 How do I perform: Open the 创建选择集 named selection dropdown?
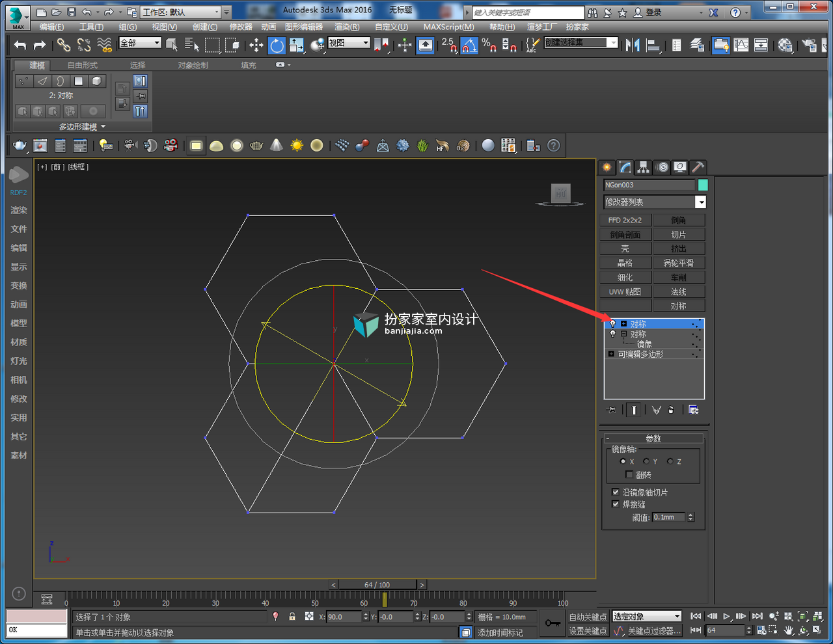coord(581,43)
